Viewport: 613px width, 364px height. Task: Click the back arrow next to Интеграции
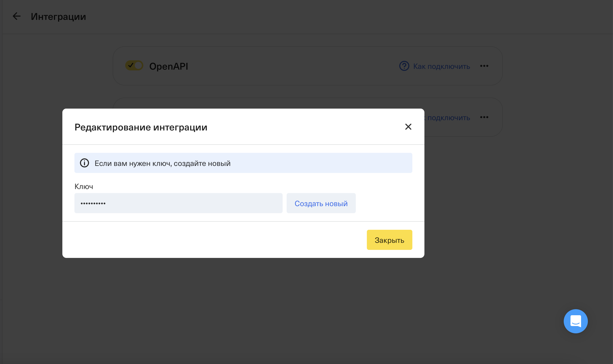tap(17, 16)
